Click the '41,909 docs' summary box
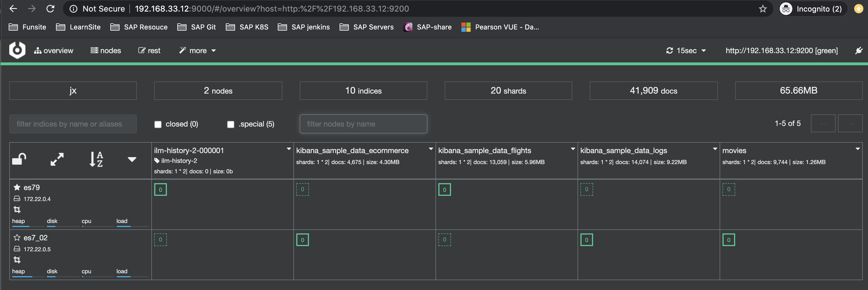The height and width of the screenshot is (290, 868). [653, 90]
